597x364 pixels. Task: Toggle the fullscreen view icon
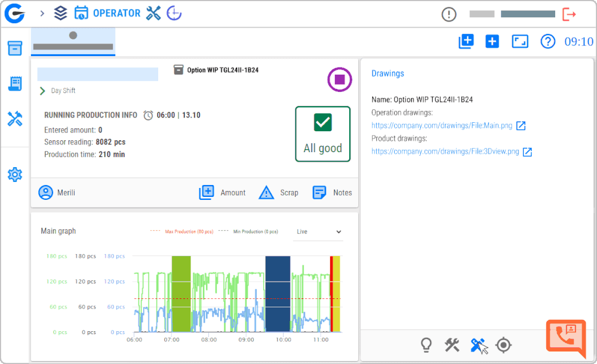pos(520,41)
